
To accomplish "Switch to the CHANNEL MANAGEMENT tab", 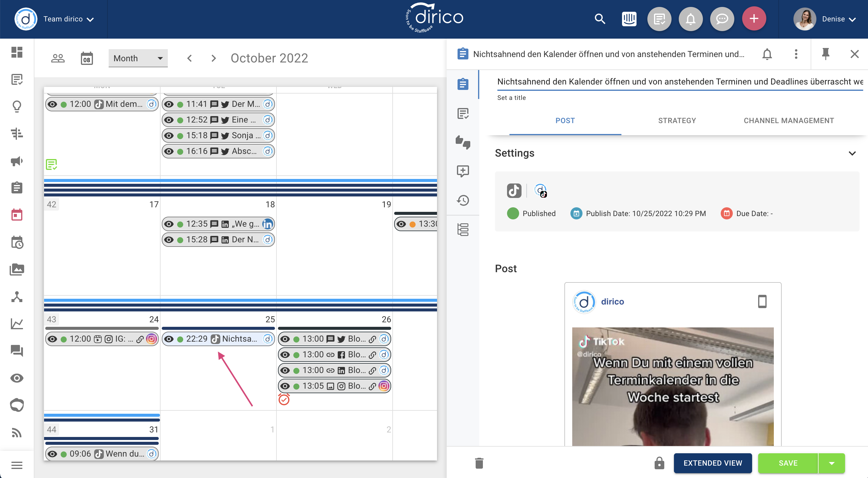I will coord(789,121).
